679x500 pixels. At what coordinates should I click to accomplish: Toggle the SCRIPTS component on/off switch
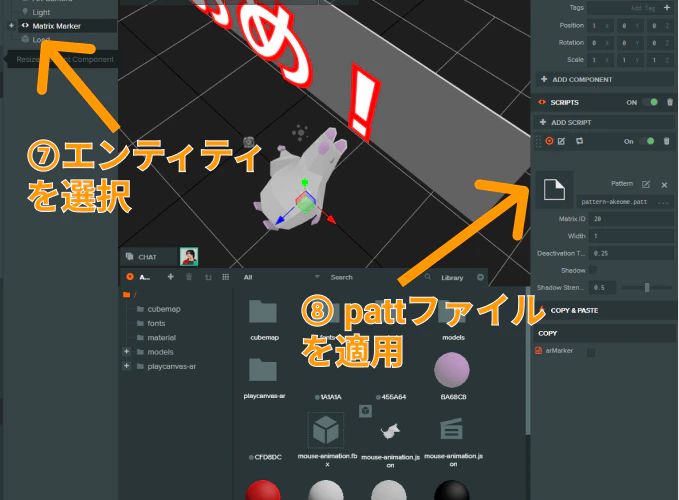(x=651, y=102)
